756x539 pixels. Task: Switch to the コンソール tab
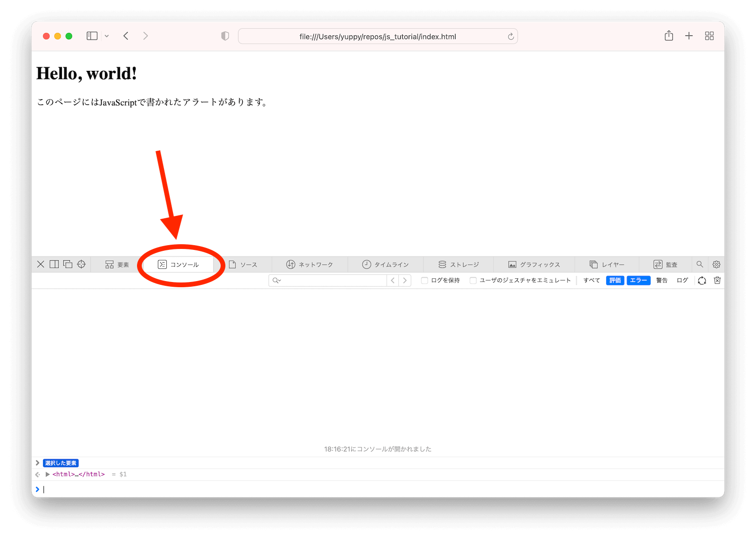coord(178,265)
